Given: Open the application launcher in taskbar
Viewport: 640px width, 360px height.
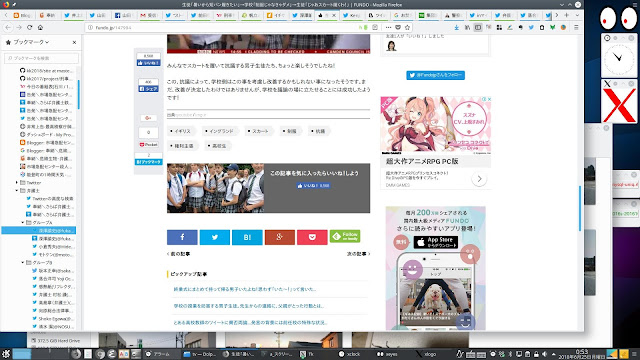Looking at the screenshot, I should (x=6, y=354).
